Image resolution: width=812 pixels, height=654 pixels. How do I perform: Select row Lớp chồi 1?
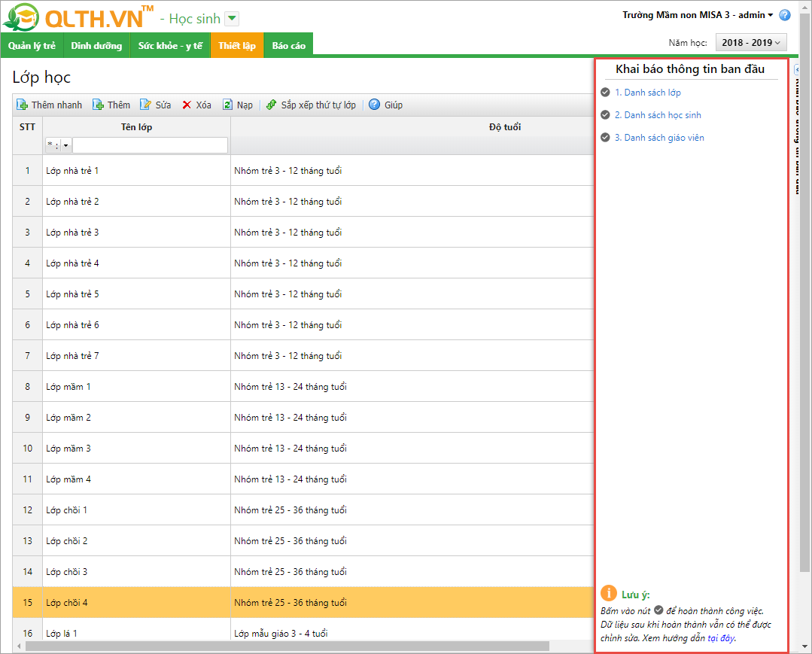(303, 510)
